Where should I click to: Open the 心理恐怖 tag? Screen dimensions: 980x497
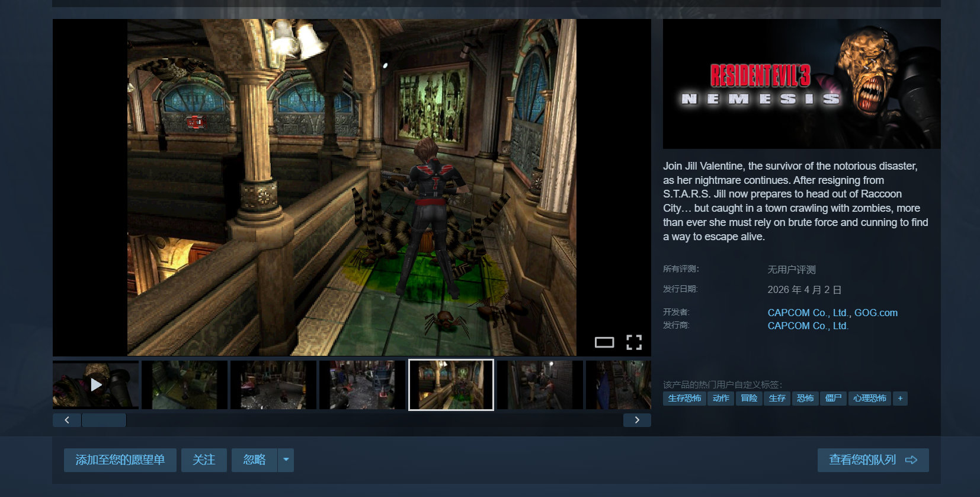pyautogui.click(x=870, y=399)
